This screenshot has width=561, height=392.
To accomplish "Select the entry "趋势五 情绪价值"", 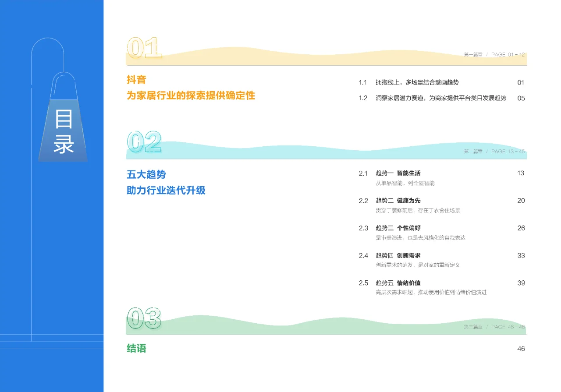I will [398, 283].
